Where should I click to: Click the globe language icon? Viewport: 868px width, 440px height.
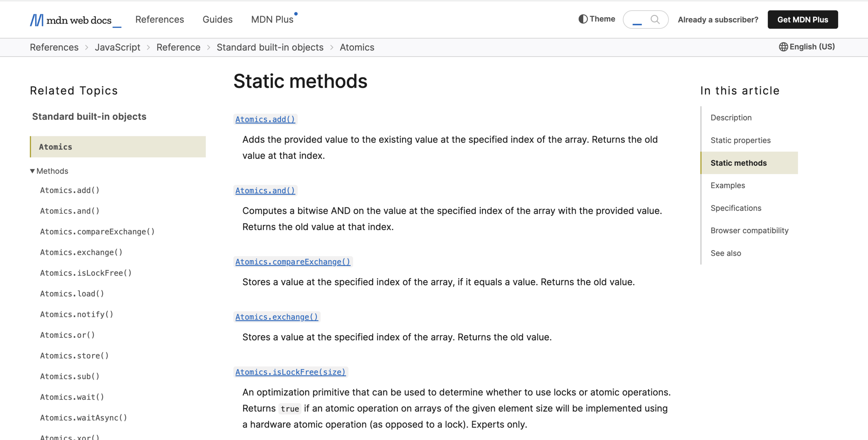coord(783,47)
